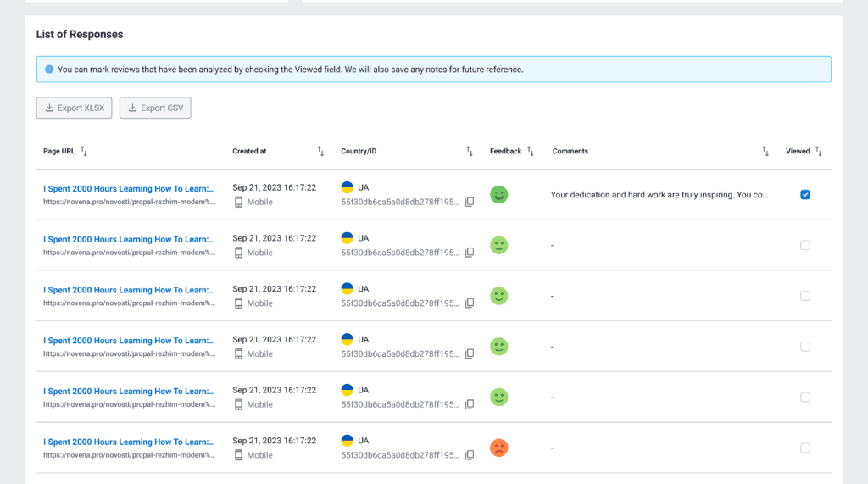Click the blue info icon in notice banner
This screenshot has height=484, width=868.
click(49, 70)
